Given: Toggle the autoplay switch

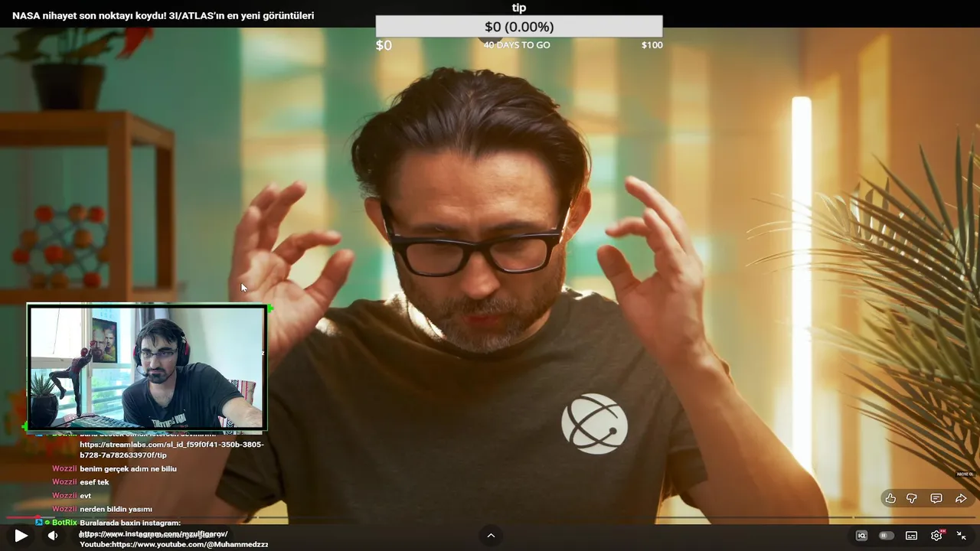Looking at the screenshot, I should 887,536.
